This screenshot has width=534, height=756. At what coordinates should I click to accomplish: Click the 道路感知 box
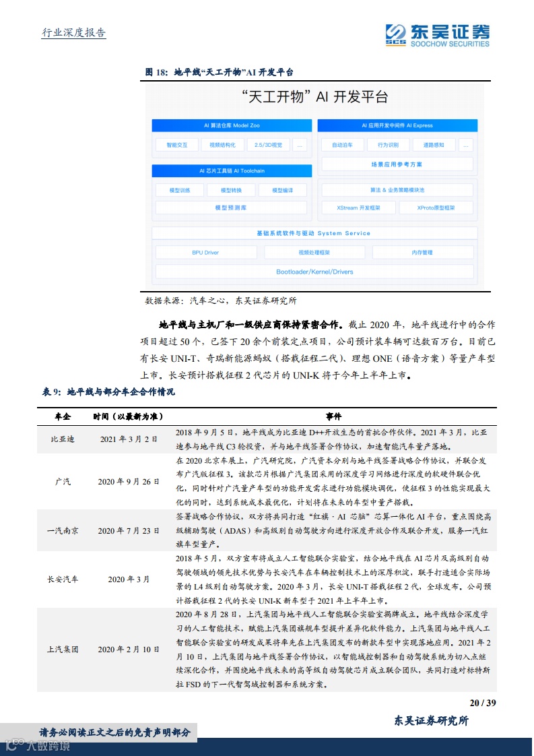[x=433, y=145]
